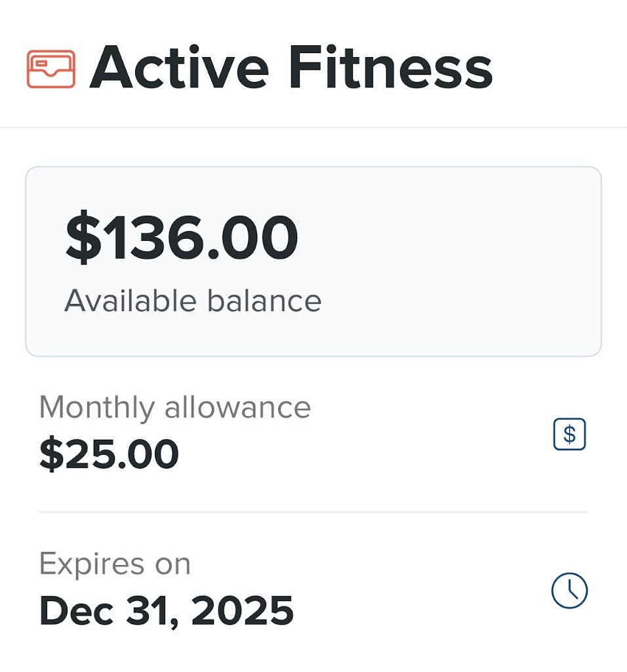
Task: Click the divider line below the Active Fitness header
Action: tap(313, 127)
